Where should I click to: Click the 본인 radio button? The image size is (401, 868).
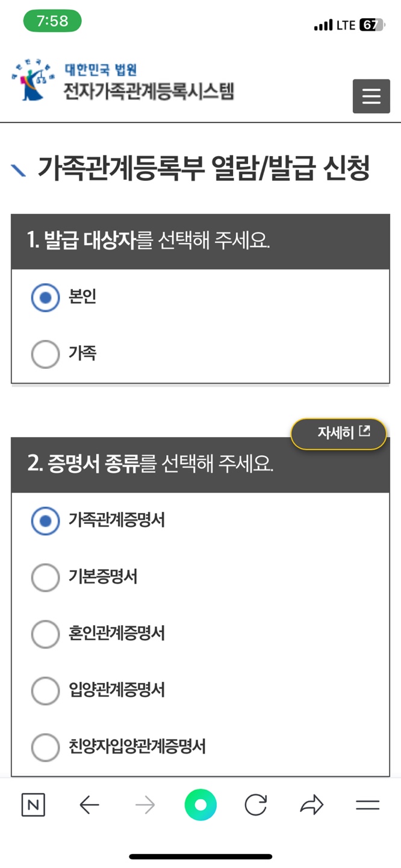pos(45,297)
